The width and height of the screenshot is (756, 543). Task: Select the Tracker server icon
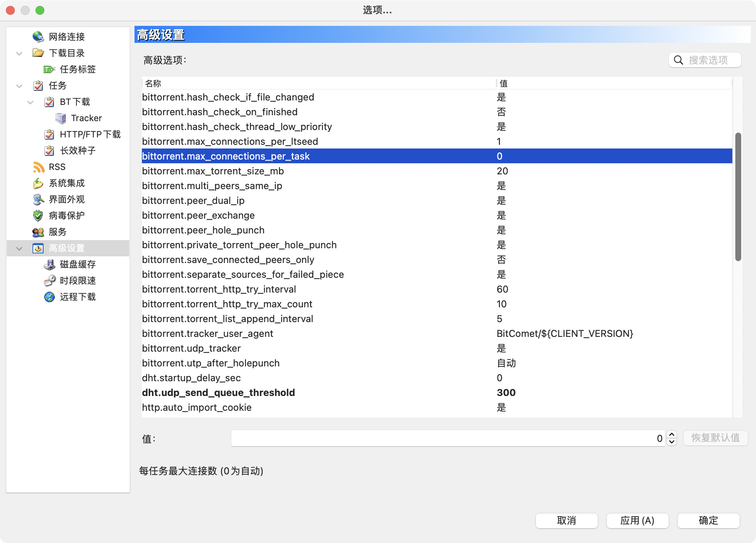coord(60,118)
